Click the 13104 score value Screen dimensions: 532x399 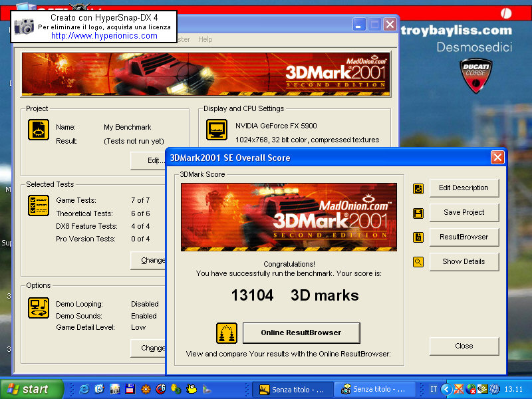point(252,295)
